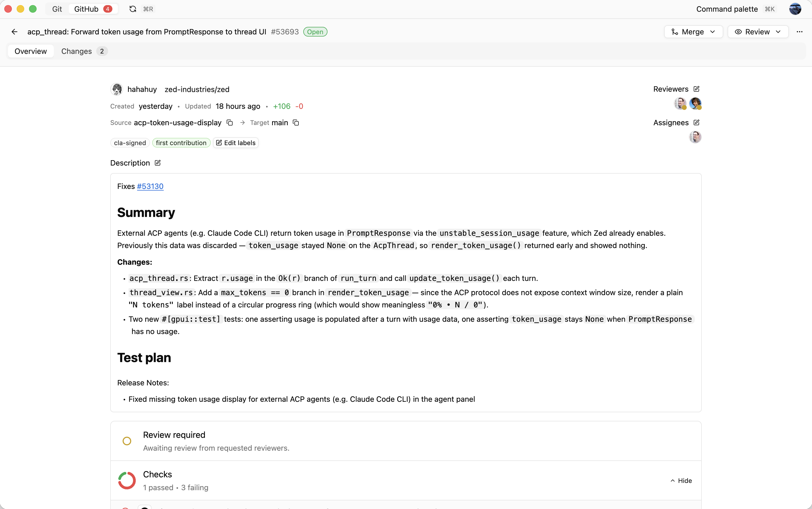
Task: Edit the Assignees list
Action: (x=696, y=123)
